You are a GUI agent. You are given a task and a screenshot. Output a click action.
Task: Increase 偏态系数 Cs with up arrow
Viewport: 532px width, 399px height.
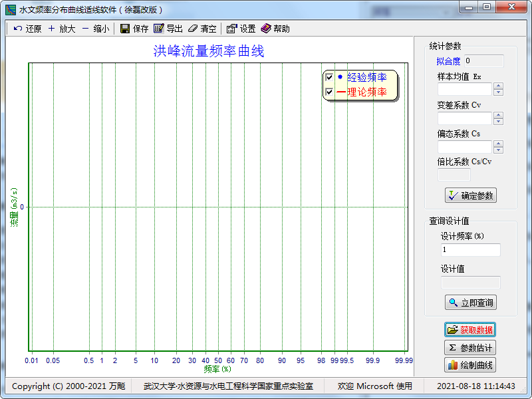coord(498,144)
